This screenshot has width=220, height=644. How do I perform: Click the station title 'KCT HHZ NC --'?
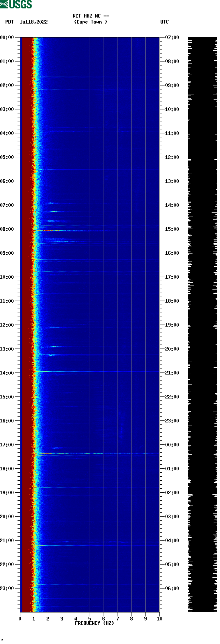click(x=90, y=16)
